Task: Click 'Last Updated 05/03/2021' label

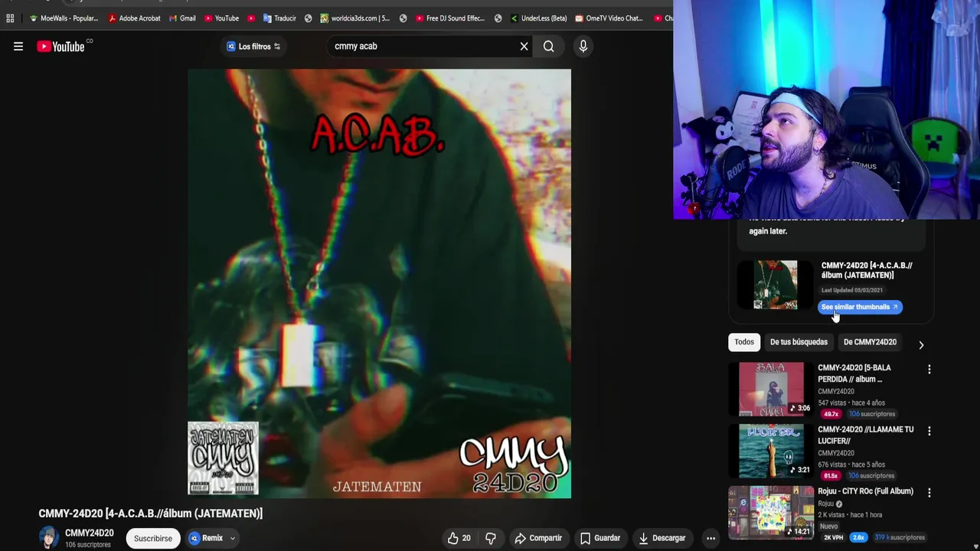Action: coord(852,290)
